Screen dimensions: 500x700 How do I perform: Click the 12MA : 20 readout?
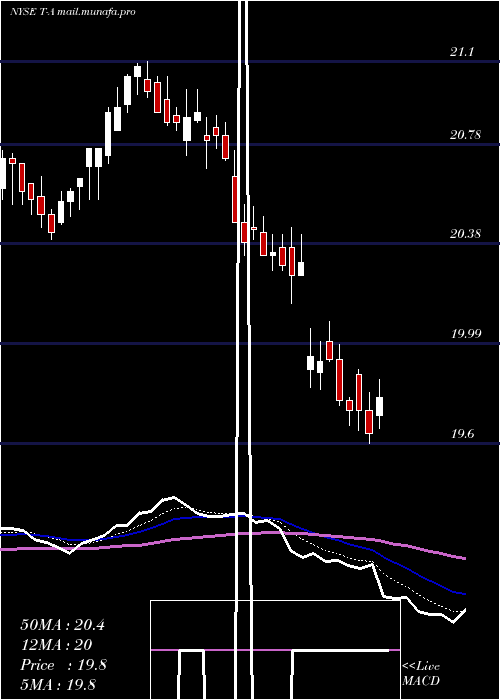(x=56, y=645)
